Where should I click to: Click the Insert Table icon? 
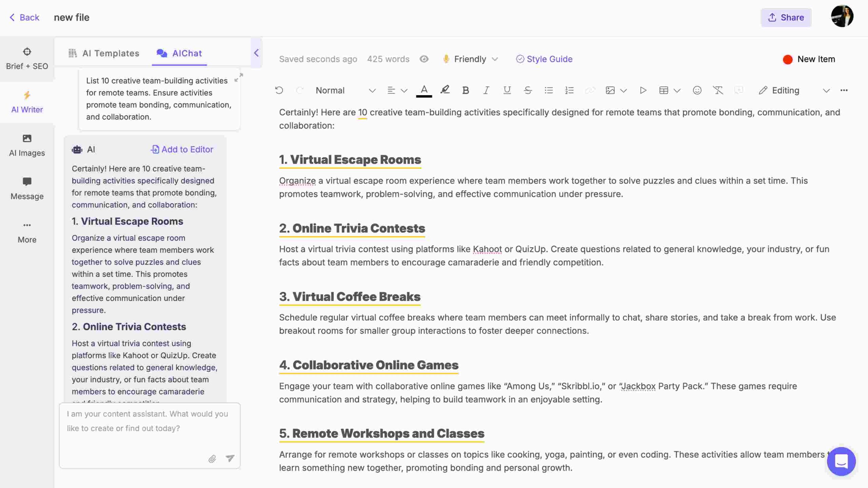(x=663, y=89)
